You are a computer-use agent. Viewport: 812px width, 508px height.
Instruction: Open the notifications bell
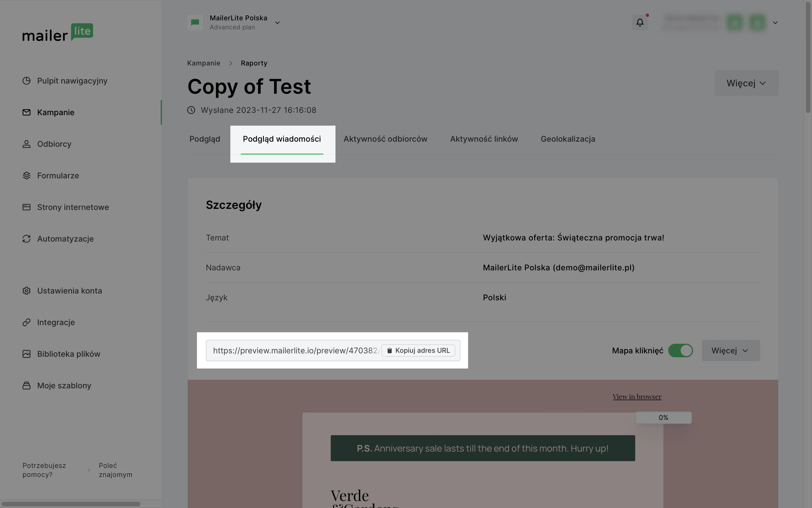click(640, 23)
